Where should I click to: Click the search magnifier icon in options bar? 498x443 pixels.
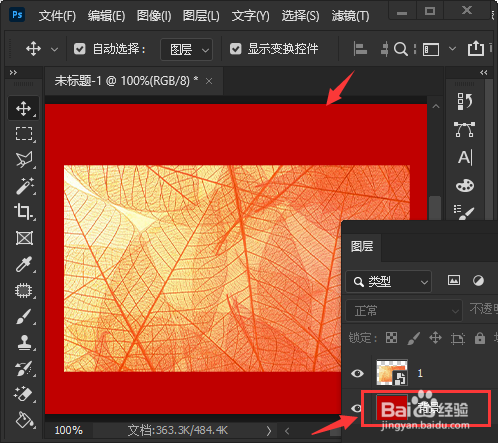click(400, 49)
